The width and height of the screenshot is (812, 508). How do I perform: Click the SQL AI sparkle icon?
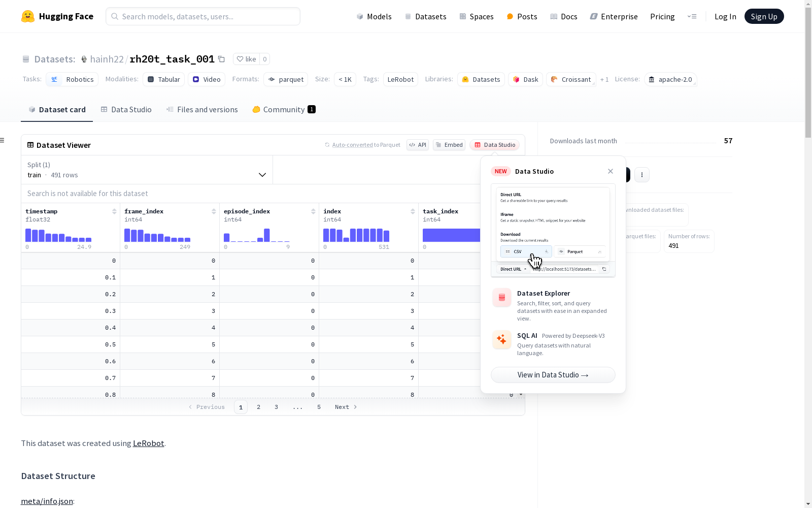[502, 339]
